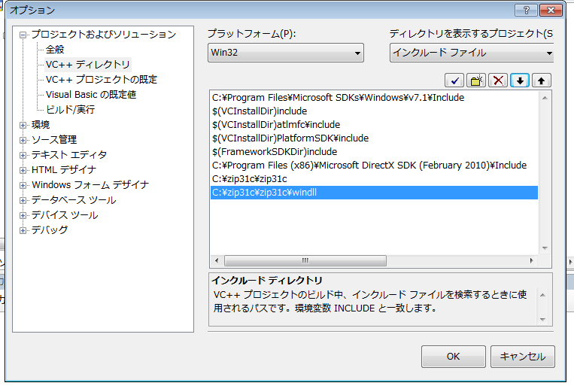574x392 pixels.
Task: Expand the ソース管理 tree node
Action: [23, 140]
